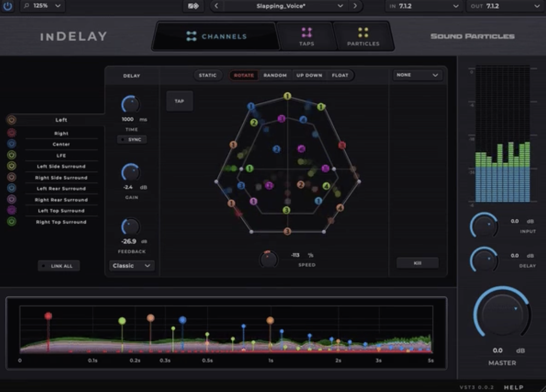Click the Right Rear Surround icon
Viewport: 546px width, 392px height.
[x=11, y=199]
